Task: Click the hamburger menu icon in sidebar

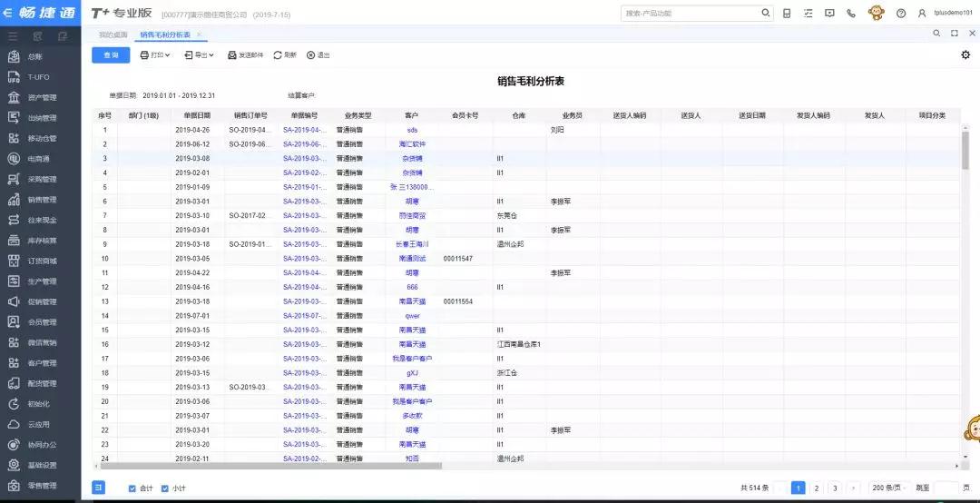Action: tap(13, 36)
